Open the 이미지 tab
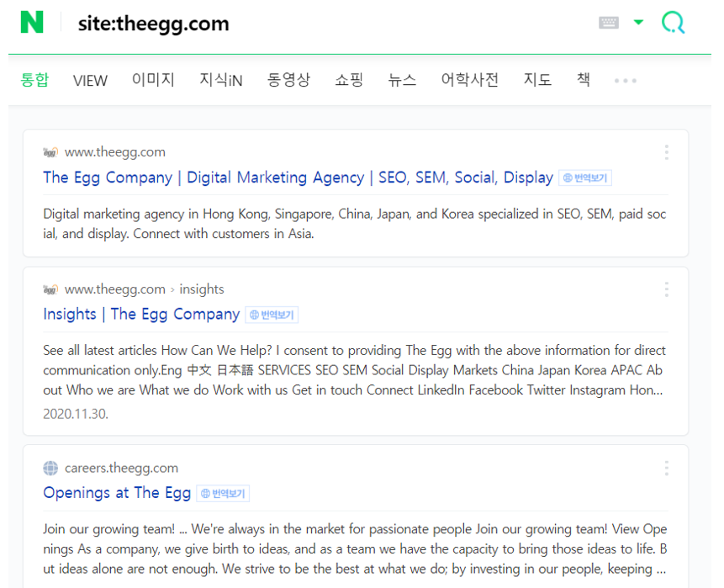The image size is (724, 588). (153, 80)
